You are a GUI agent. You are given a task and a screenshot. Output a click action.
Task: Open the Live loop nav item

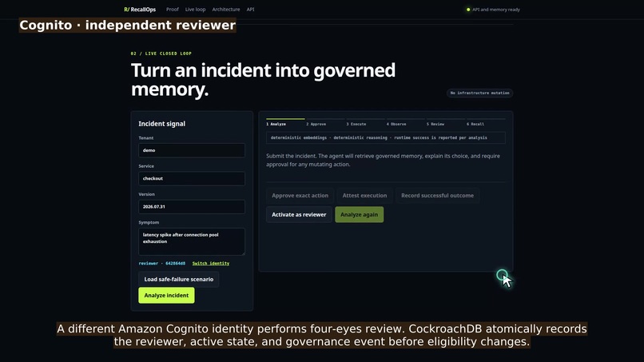point(195,10)
